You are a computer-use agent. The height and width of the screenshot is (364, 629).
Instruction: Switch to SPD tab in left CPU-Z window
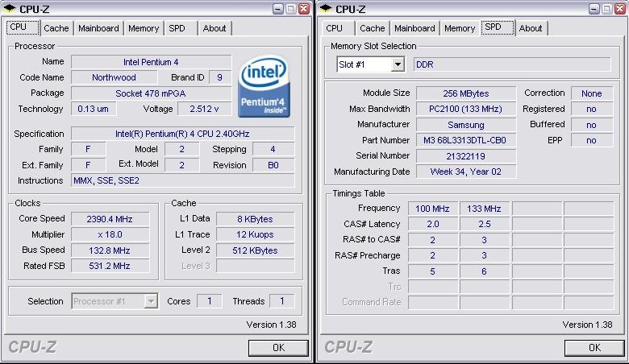click(177, 28)
